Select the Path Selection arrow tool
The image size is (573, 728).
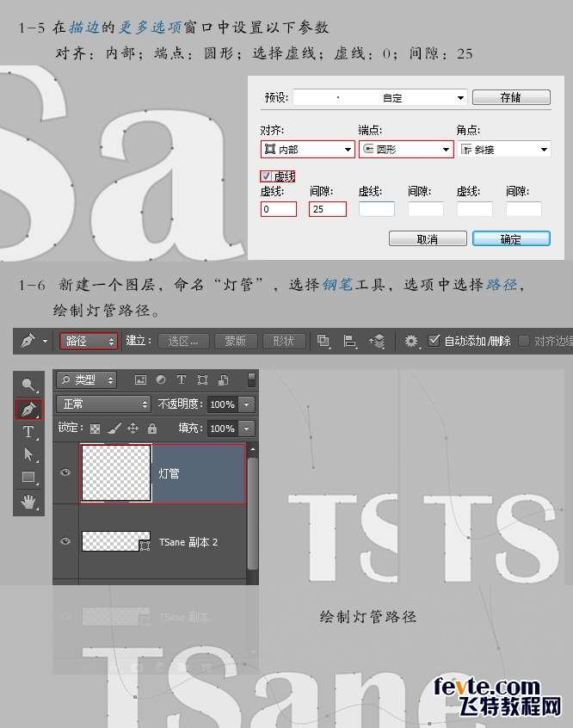28,454
